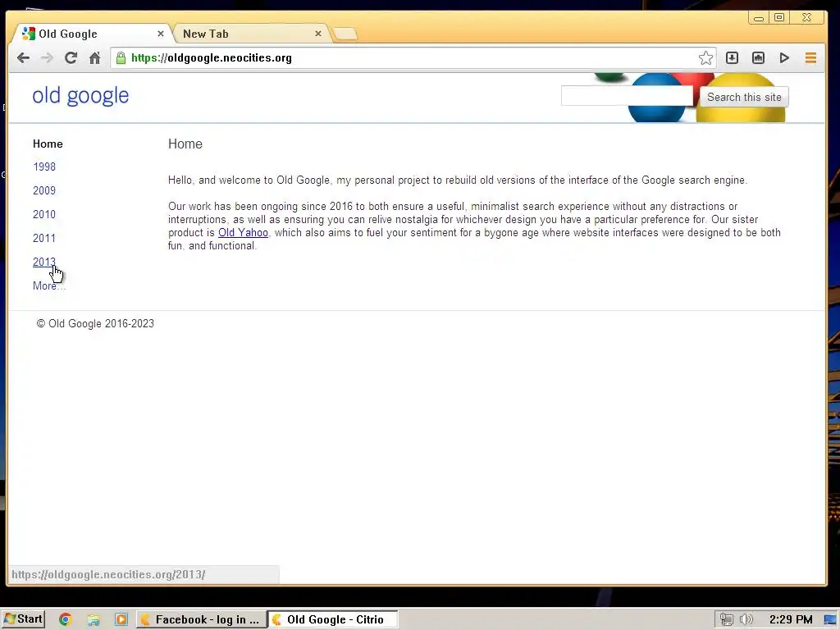The height and width of the screenshot is (630, 840).
Task: Open the Start menu button
Action: pyautogui.click(x=22, y=619)
